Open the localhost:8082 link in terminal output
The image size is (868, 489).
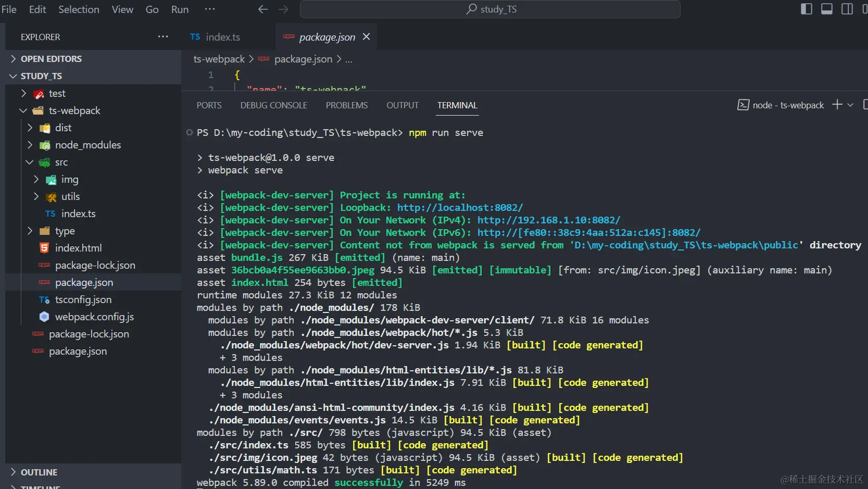tap(460, 207)
